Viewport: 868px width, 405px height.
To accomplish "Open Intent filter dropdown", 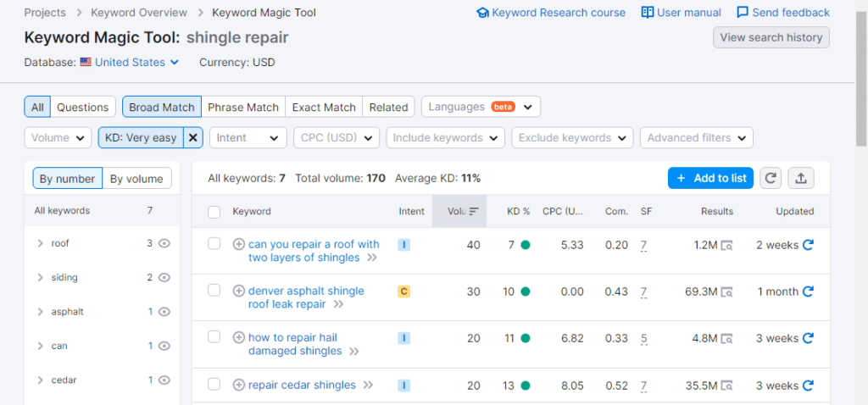I will point(248,138).
